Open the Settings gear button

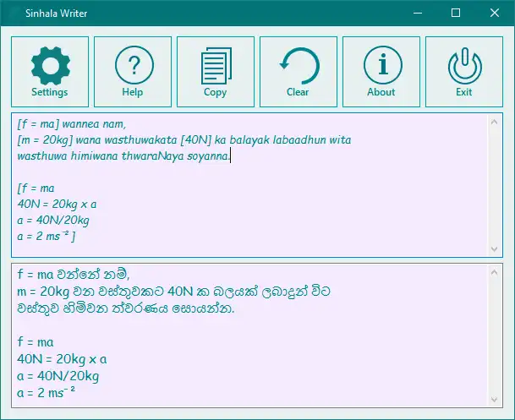tap(50, 72)
